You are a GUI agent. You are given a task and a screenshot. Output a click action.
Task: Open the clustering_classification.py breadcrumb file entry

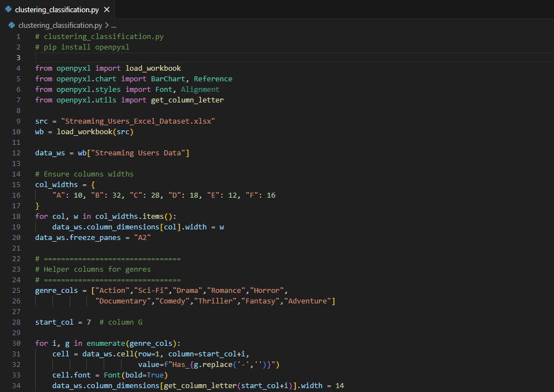[x=60, y=26]
